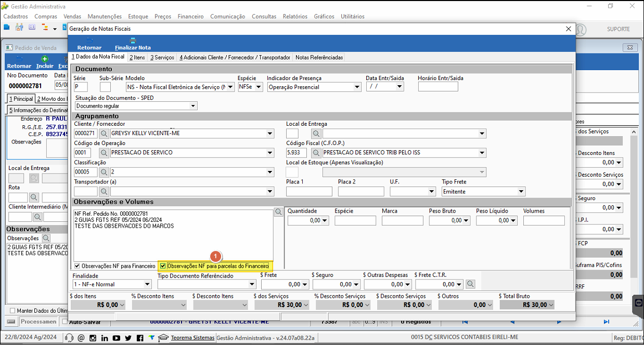644x345 pixels.
Task: Toggle the Observações NF para Financeiro checkbox
Action: [x=78, y=266]
